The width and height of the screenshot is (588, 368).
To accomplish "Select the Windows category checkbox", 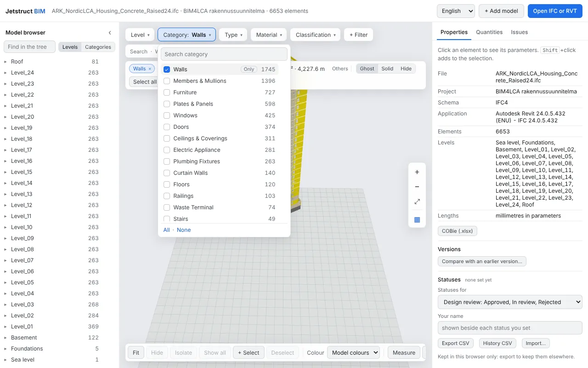I will click(167, 115).
